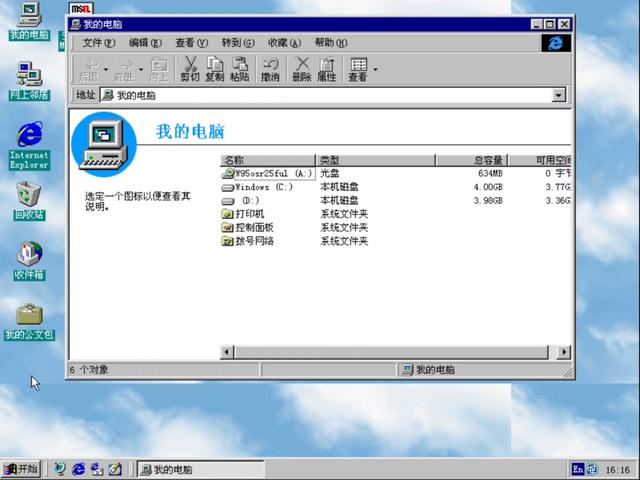The height and width of the screenshot is (480, 640).
Task: Open the 编辑(E) menu
Action: point(145,43)
